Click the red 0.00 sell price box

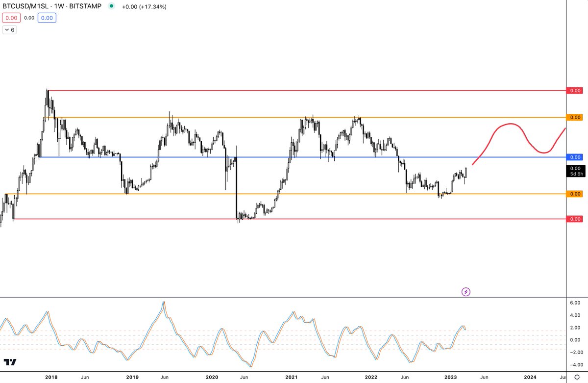tap(11, 18)
